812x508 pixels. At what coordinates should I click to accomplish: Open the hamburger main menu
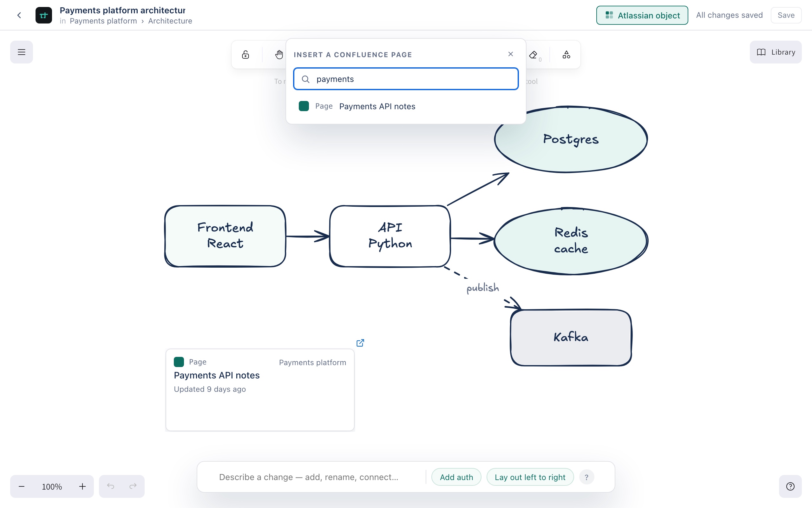tap(22, 52)
